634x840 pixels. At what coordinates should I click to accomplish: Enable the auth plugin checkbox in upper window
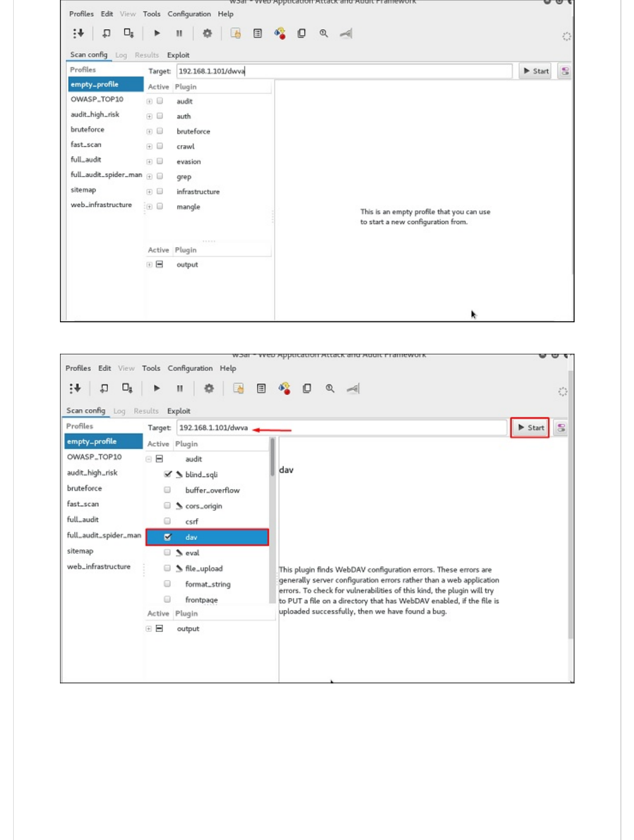click(x=160, y=115)
